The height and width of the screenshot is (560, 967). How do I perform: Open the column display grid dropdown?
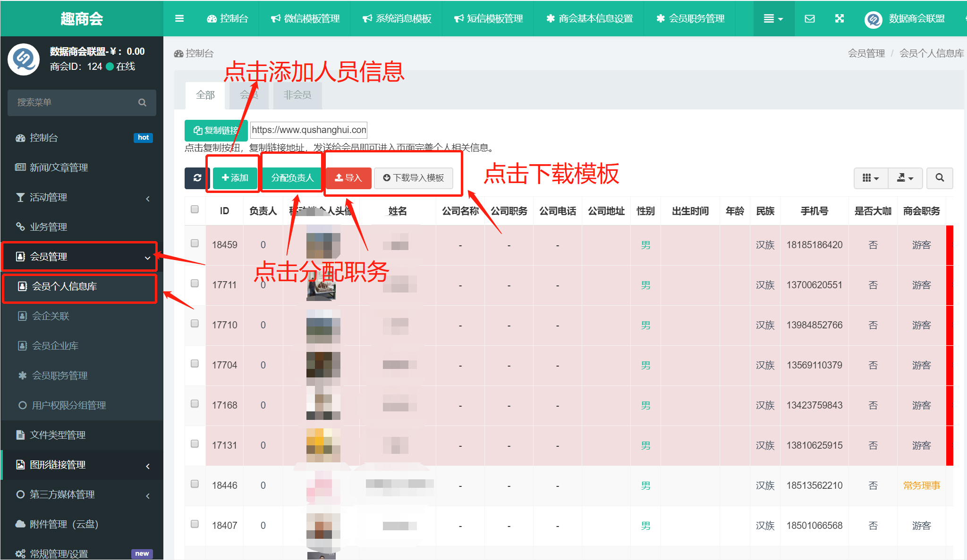[x=871, y=178]
